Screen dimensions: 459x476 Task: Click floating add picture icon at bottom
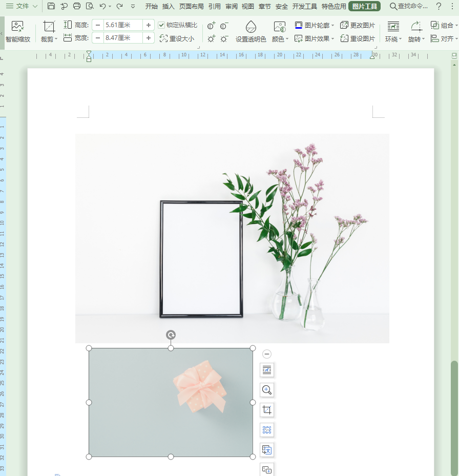(267, 470)
